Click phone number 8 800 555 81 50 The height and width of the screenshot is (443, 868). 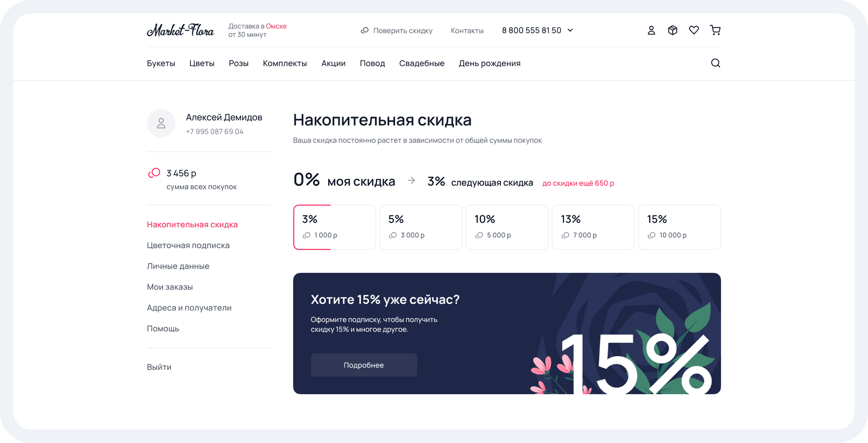531,30
